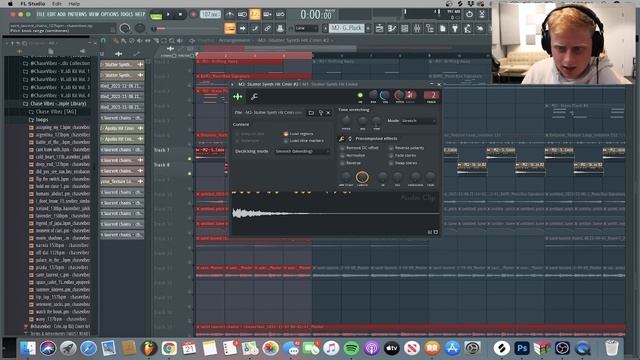Collapse the loops folder in browser
The height and width of the screenshot is (360, 640).
click(38, 120)
